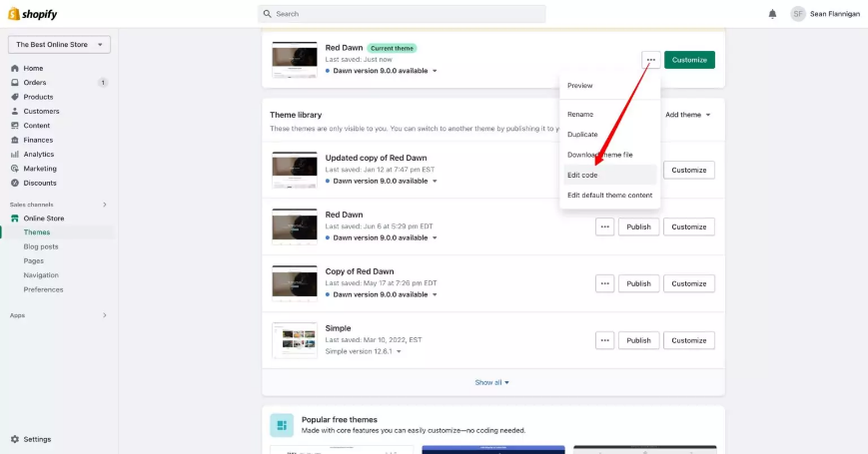Click the Shopify logo
The image size is (868, 454).
pos(33,14)
